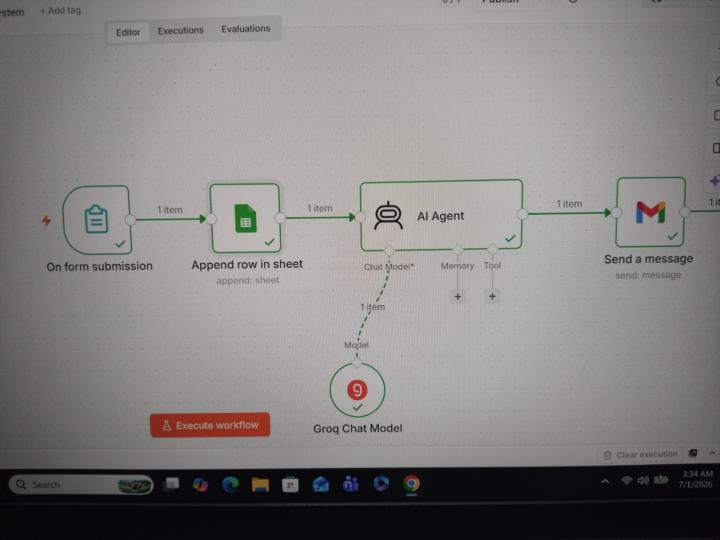The height and width of the screenshot is (540, 720).
Task: Click the Model label above Groq node
Action: [x=356, y=345]
